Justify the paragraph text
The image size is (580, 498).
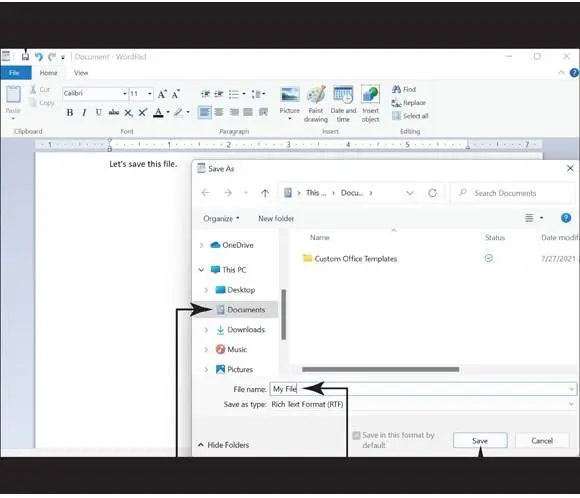coord(248,112)
